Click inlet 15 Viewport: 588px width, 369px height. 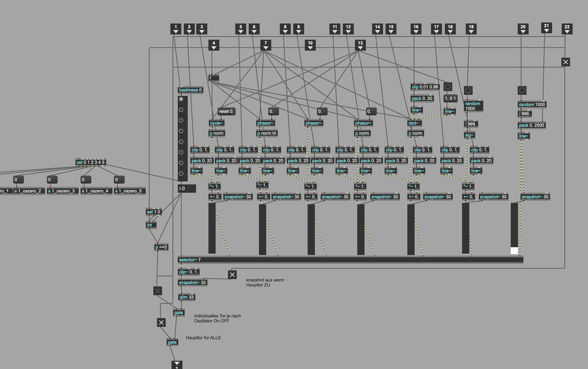pyautogui.click(x=391, y=29)
